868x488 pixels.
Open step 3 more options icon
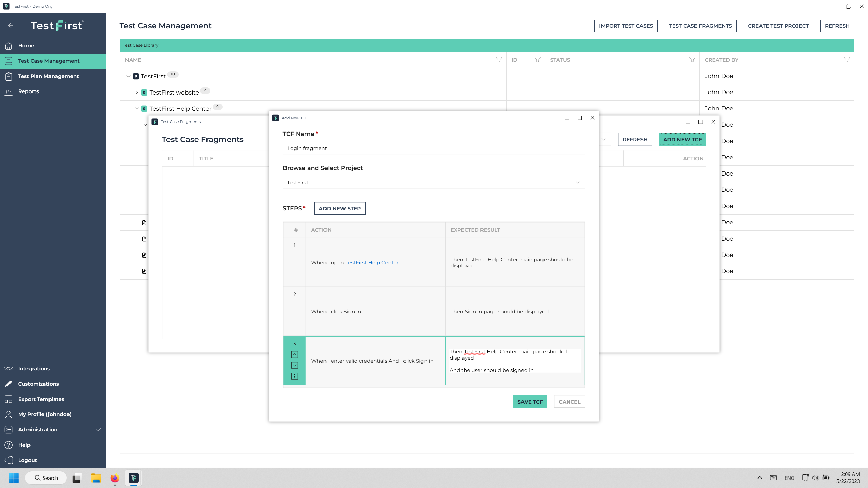(x=295, y=376)
